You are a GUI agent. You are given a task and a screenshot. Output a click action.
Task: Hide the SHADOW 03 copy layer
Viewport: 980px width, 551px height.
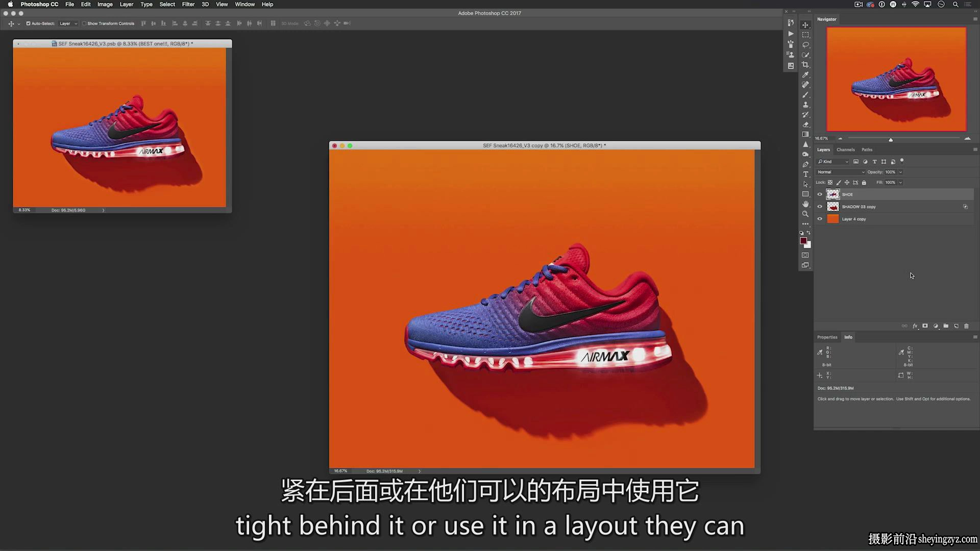[820, 207]
